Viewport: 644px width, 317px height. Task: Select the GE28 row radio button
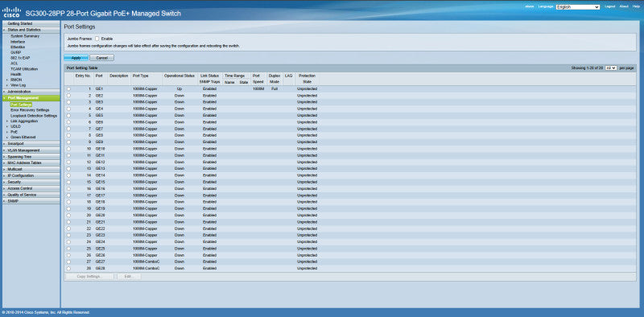(68, 268)
